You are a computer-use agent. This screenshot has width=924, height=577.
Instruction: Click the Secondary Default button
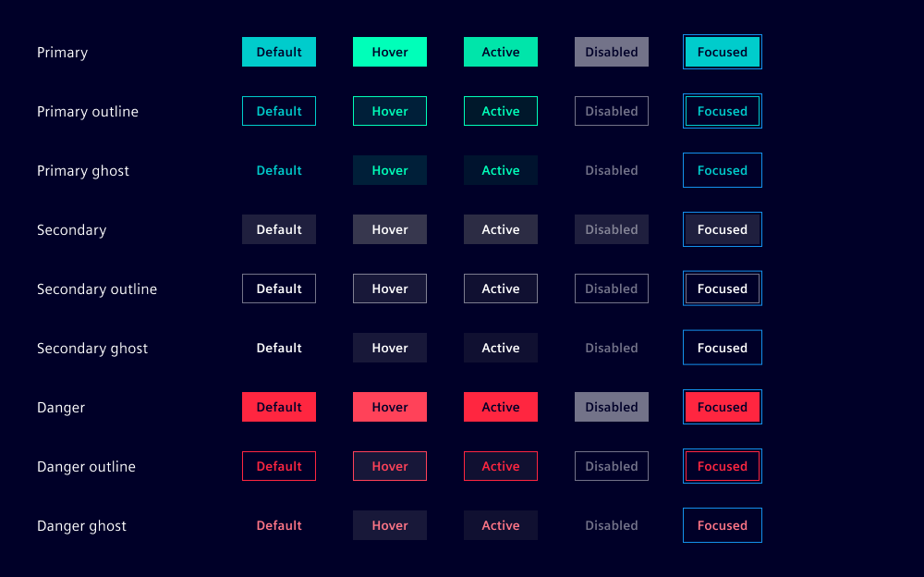coord(279,229)
